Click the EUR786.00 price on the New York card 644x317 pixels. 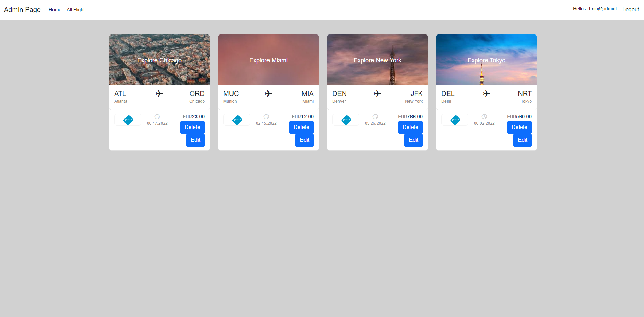click(410, 116)
